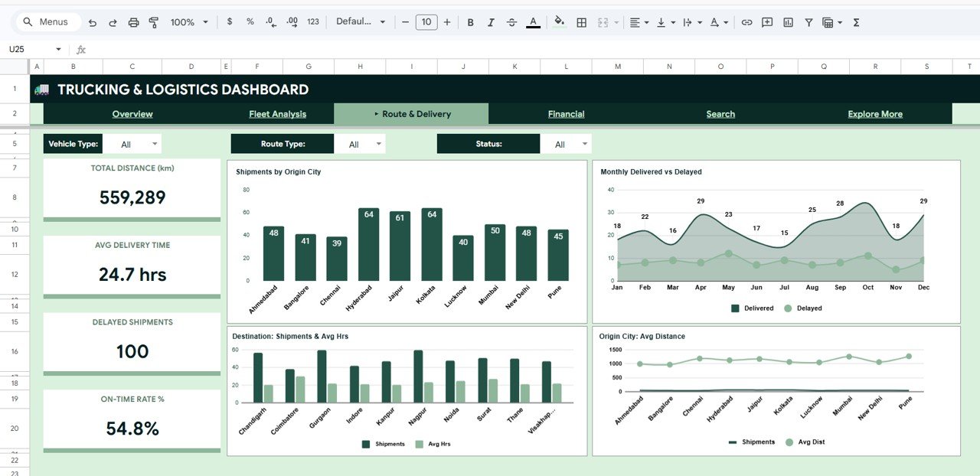Create a filter with the Filter icon

pos(808,22)
